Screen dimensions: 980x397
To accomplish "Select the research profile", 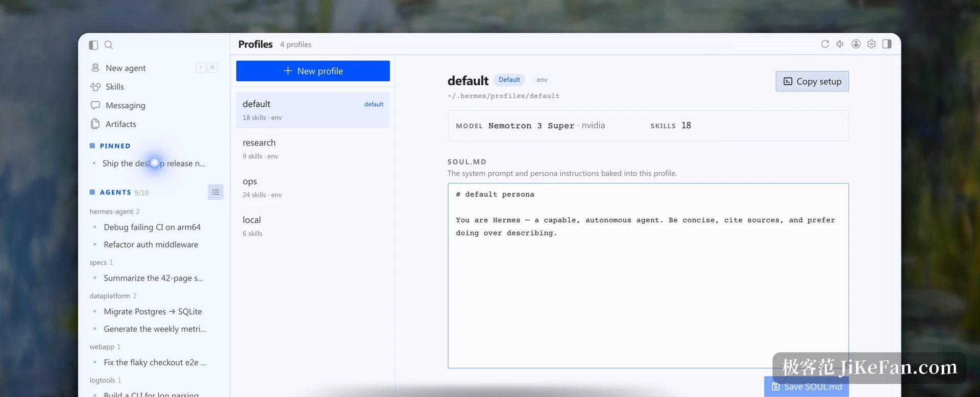I will coord(313,149).
